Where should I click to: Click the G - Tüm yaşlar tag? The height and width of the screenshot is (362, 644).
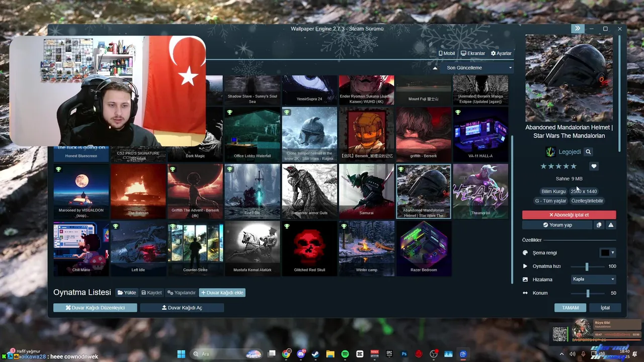[x=550, y=201]
